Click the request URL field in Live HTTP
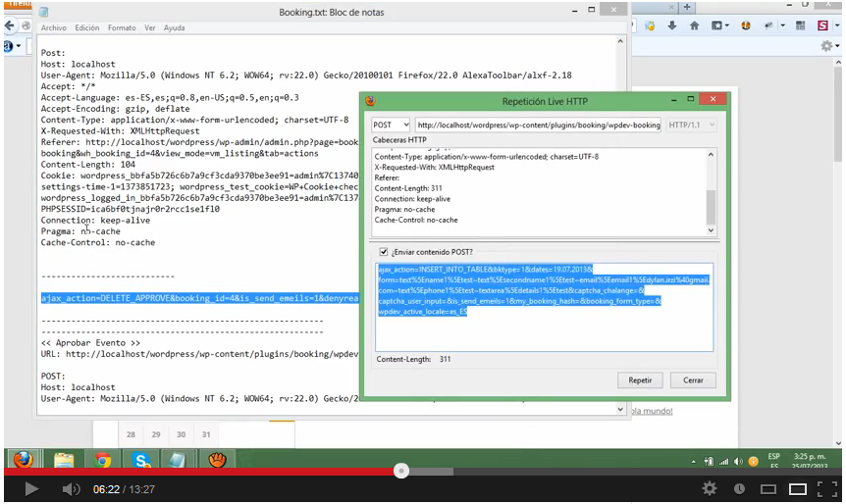Screen dimensions: 846x504 (x=538, y=125)
